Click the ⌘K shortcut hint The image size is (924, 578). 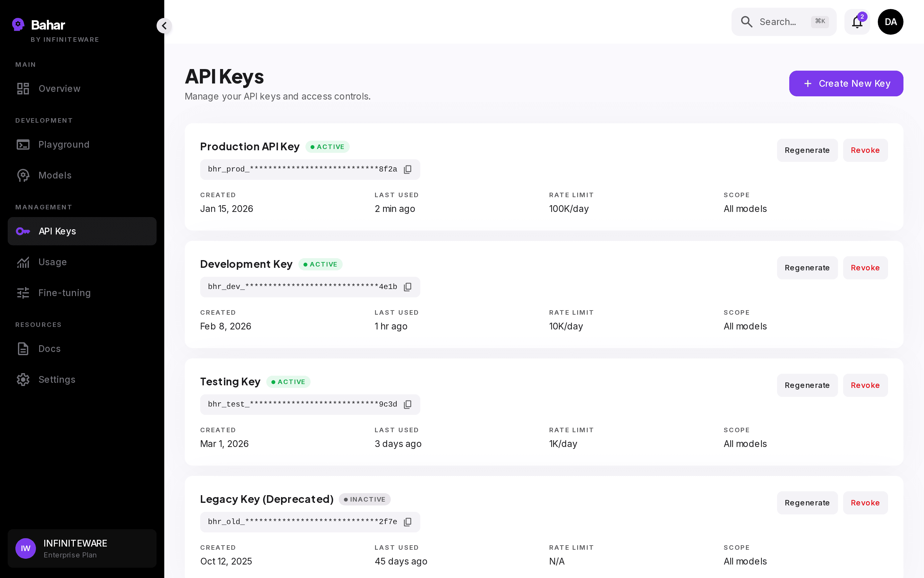(820, 22)
